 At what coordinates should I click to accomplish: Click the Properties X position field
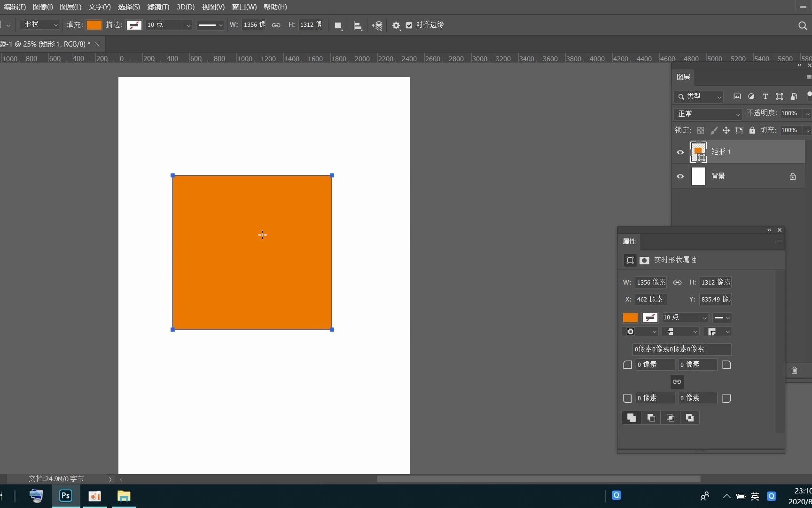pyautogui.click(x=651, y=300)
